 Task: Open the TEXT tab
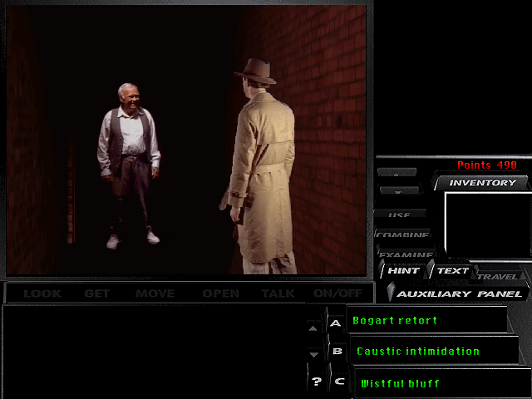(452, 271)
